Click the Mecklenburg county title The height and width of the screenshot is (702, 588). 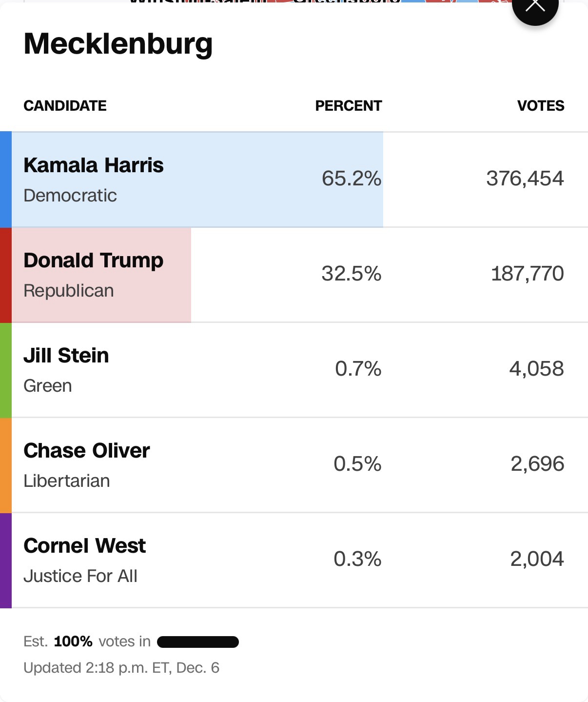coord(118,44)
